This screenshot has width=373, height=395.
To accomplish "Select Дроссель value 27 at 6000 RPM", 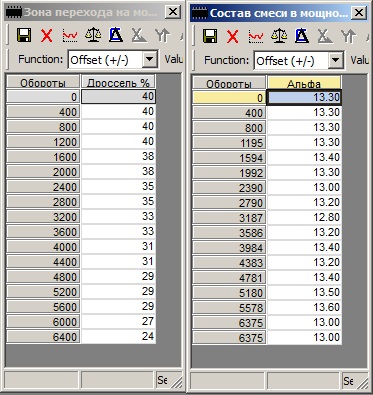I will click(118, 322).
